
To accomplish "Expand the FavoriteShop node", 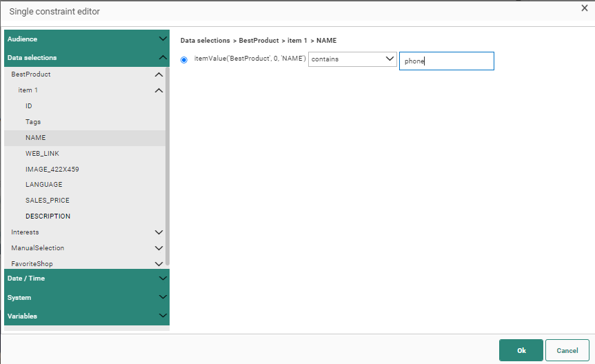I will tap(159, 263).
